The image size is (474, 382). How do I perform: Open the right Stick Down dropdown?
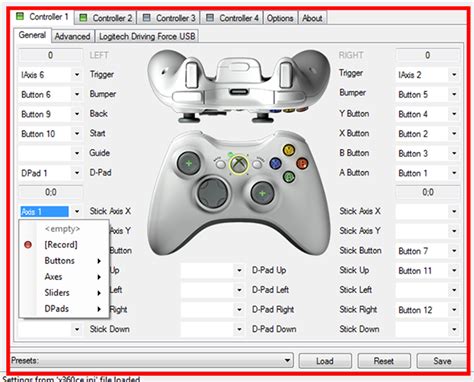428,329
